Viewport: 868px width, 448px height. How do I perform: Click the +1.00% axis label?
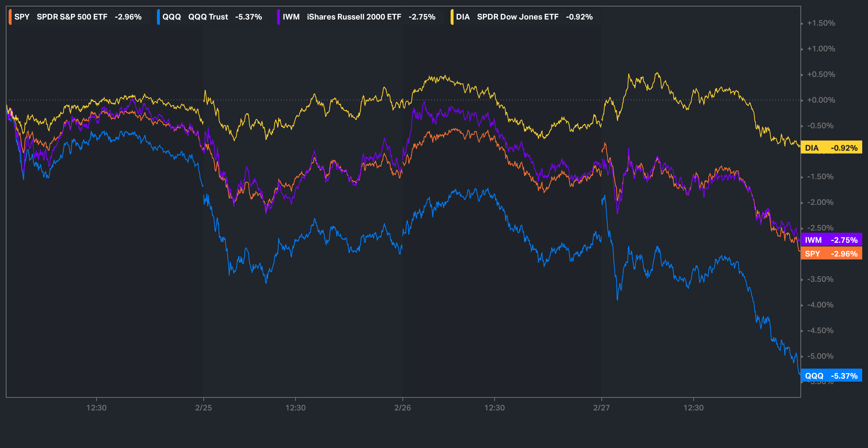click(821, 49)
